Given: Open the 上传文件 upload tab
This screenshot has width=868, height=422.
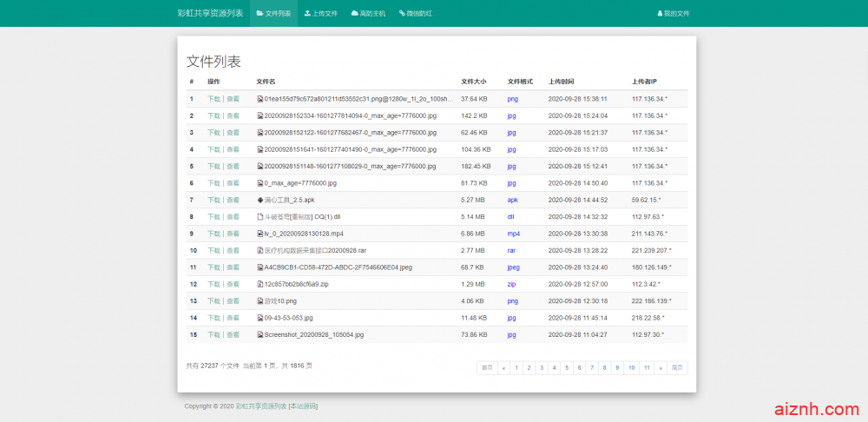Looking at the screenshot, I should tap(321, 14).
